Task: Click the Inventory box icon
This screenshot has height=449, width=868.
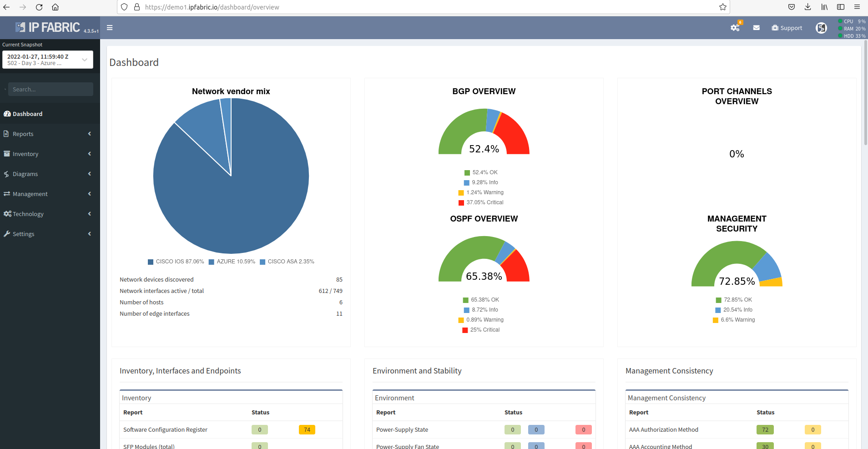Action: coord(7,154)
